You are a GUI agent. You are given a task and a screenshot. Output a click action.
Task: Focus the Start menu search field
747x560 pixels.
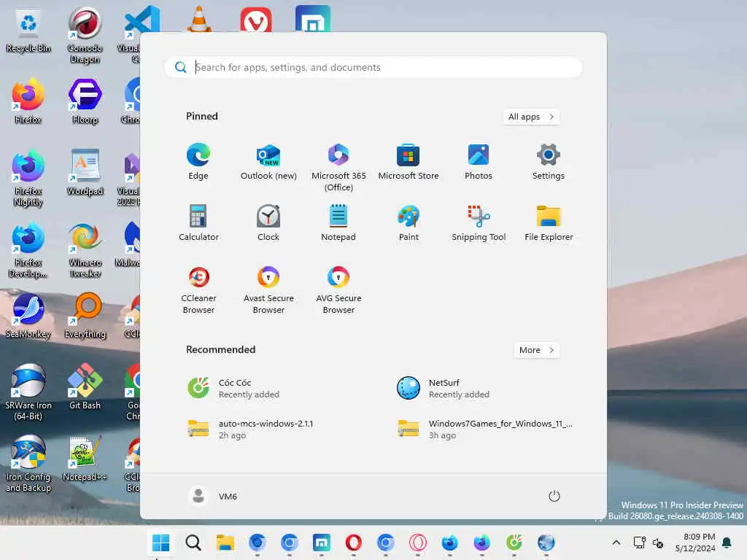point(373,67)
